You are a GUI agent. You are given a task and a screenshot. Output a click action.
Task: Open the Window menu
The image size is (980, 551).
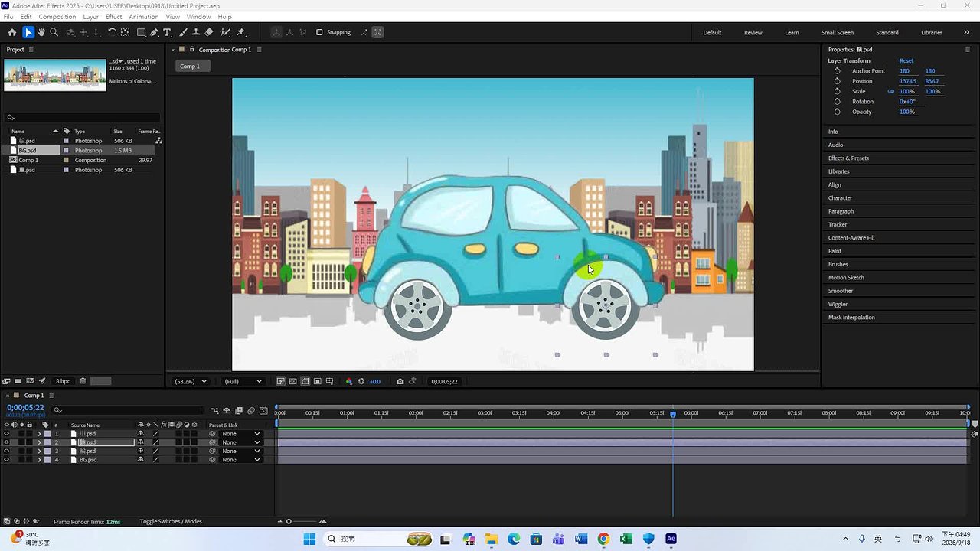[198, 16]
